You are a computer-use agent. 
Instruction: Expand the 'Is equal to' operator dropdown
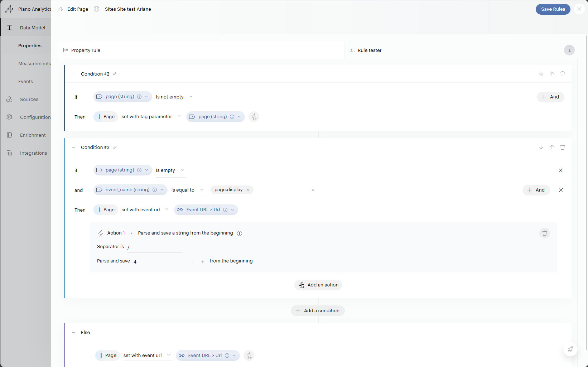pos(187,190)
